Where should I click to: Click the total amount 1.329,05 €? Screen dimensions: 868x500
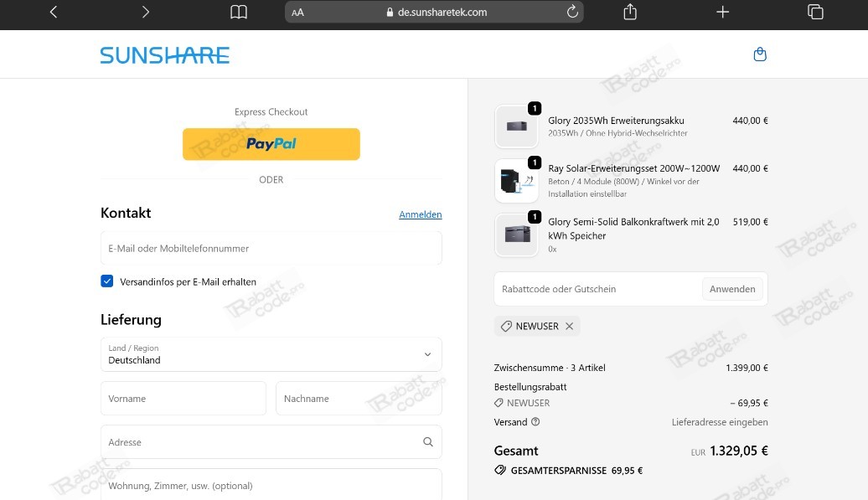(x=739, y=451)
